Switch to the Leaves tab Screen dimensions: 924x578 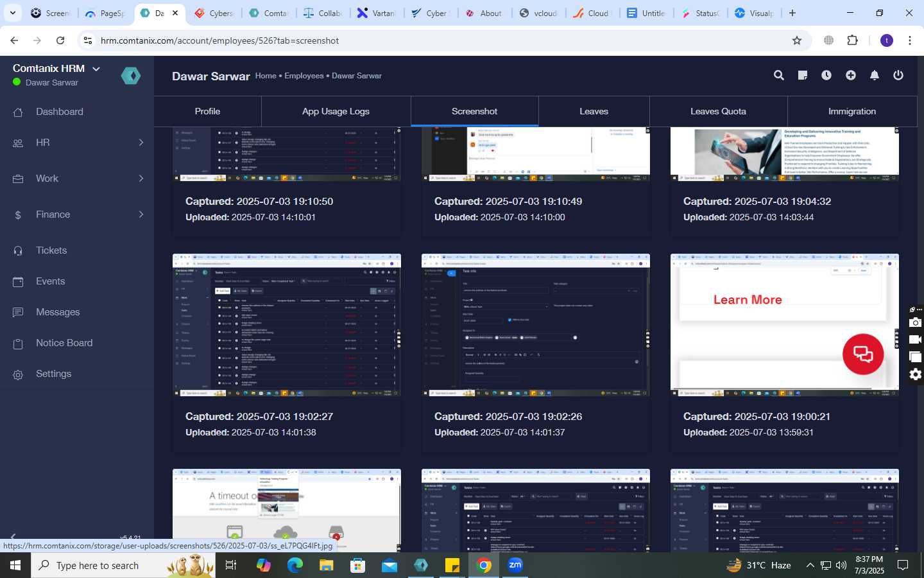coord(594,111)
